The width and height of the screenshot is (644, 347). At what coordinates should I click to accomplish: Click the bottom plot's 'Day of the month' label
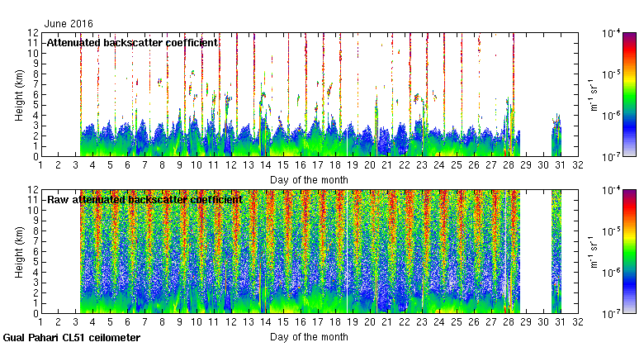[309, 336]
